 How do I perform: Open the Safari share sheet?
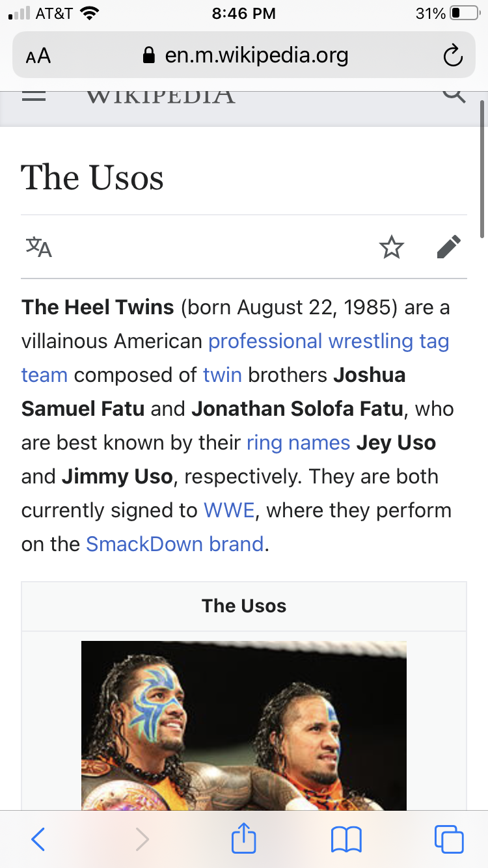(x=244, y=839)
